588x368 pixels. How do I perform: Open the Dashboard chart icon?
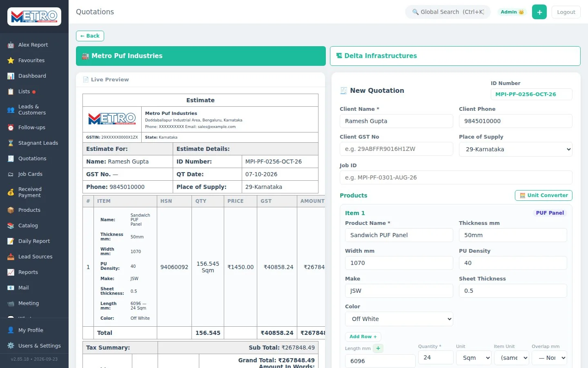[11, 76]
